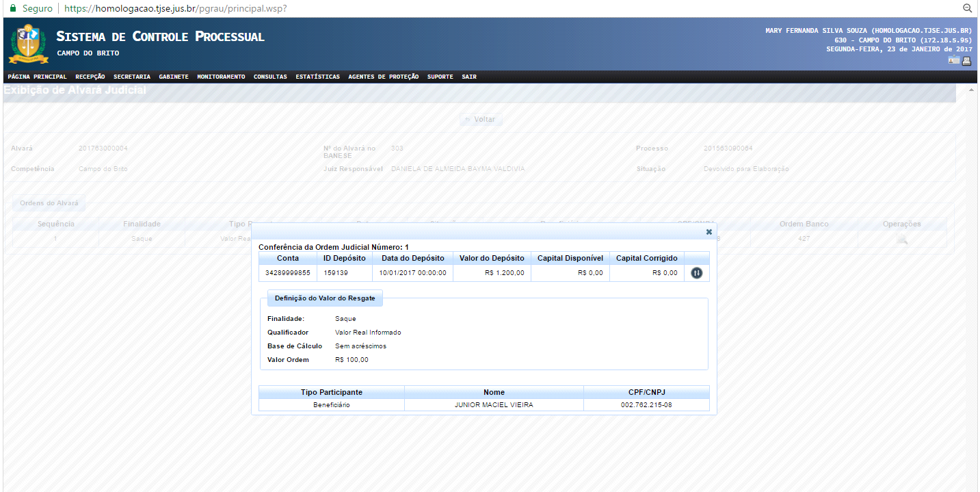Click the court coat of arms logo

click(x=28, y=43)
